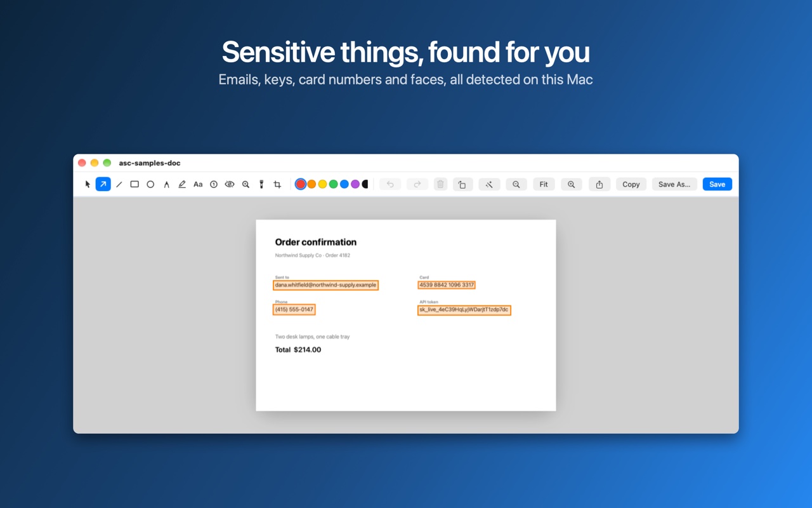
Task: Choose the arrow annotation tool
Action: pos(103,184)
